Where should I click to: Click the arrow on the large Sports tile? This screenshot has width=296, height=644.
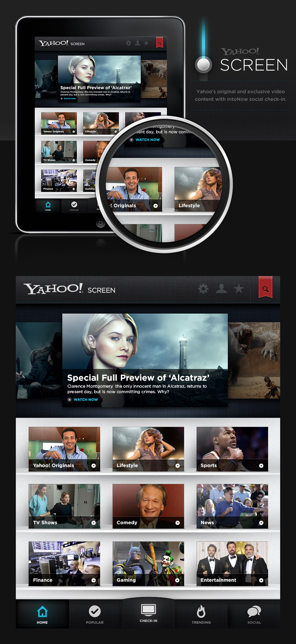[x=261, y=466]
